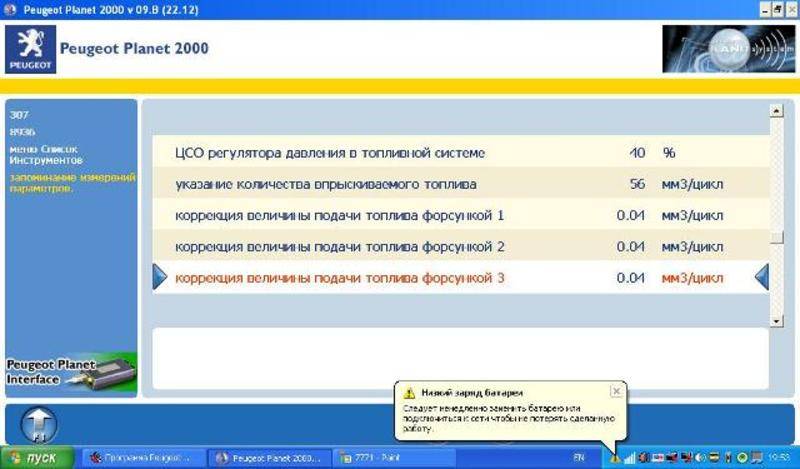The width and height of the screenshot is (800, 469).
Task: Select the 'указание количества впрыскиваемого топлива' row
Action: (325, 185)
